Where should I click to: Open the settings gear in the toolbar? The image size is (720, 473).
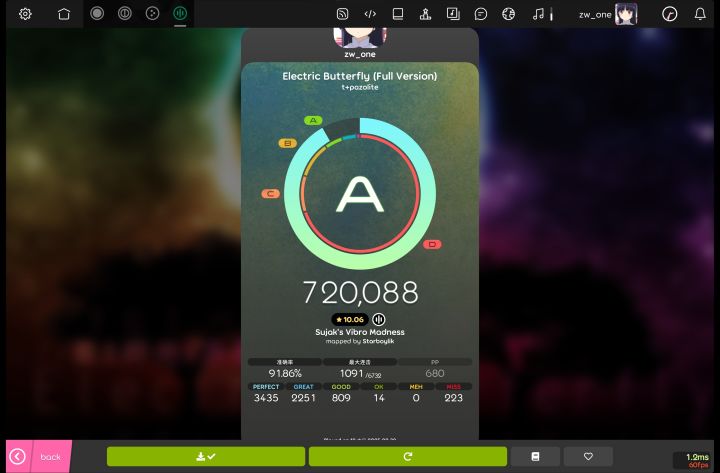(x=25, y=14)
